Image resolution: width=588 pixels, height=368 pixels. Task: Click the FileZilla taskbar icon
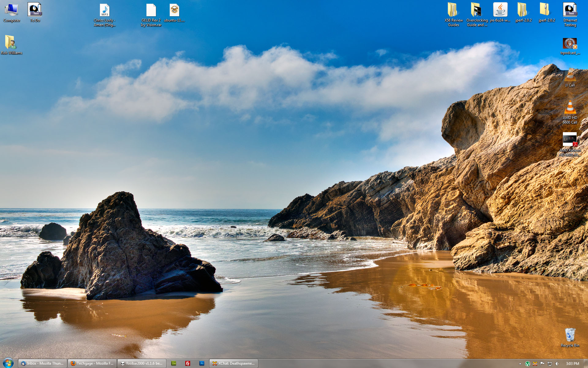[x=188, y=363]
